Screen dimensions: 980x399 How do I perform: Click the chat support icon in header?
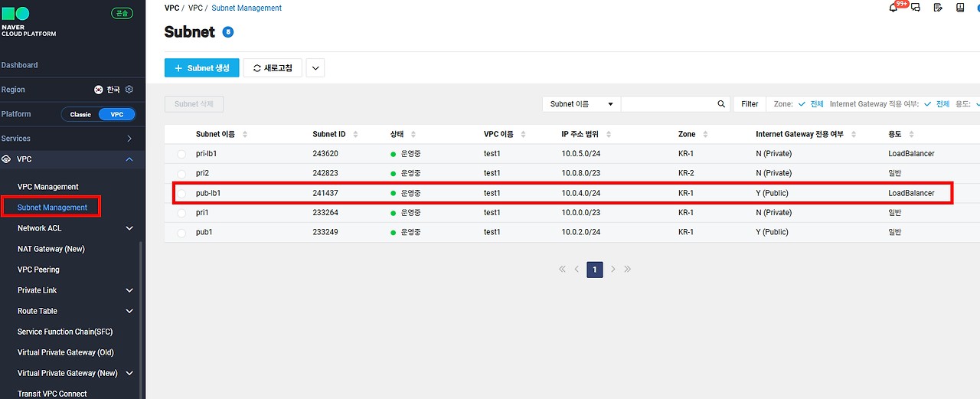pyautogui.click(x=915, y=8)
